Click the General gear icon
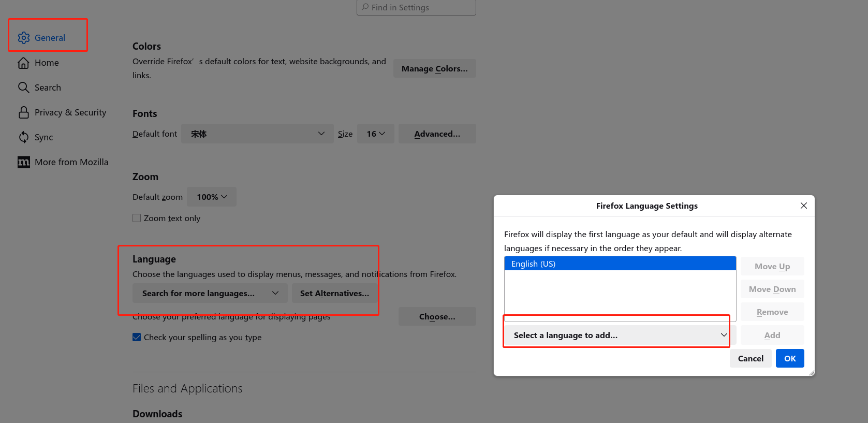Viewport: 868px width, 423px height. pyautogui.click(x=24, y=38)
